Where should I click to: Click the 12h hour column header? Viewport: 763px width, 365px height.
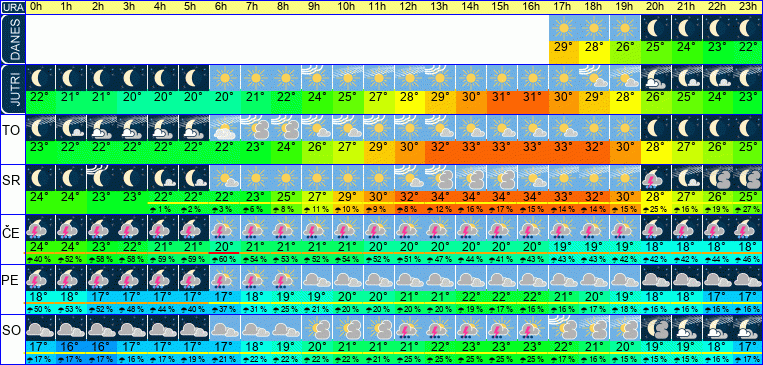[x=407, y=7]
